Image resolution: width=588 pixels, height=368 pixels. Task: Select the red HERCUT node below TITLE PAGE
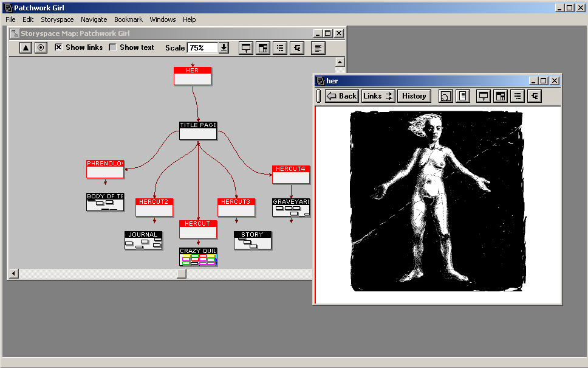pyautogui.click(x=198, y=229)
